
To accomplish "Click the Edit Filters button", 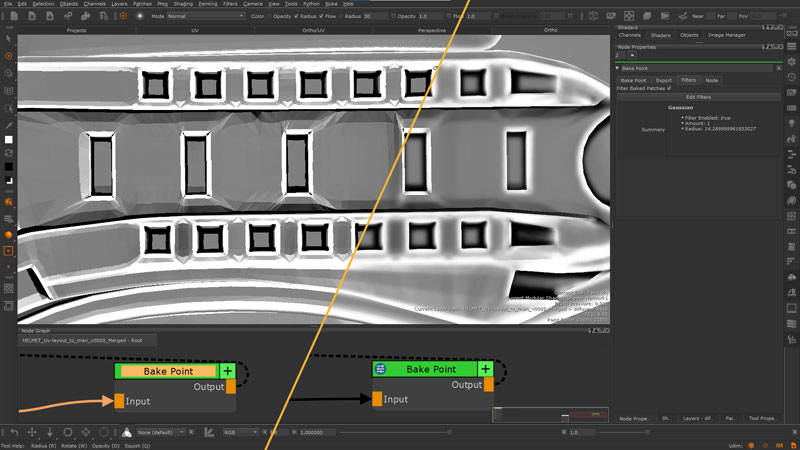I will 698,97.
